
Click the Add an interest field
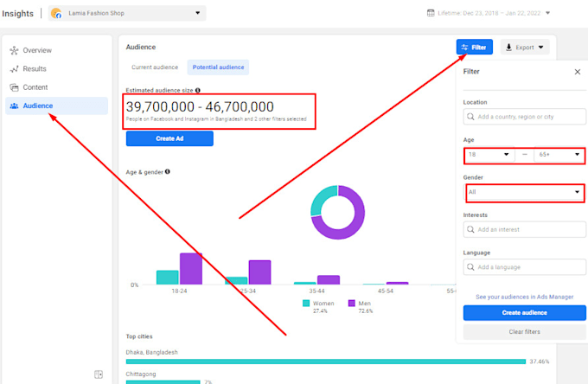tap(524, 229)
